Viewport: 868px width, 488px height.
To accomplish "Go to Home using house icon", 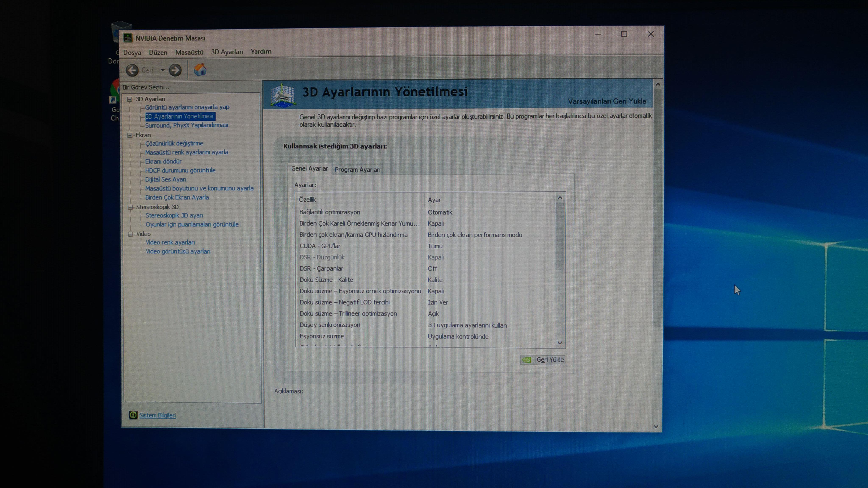I will pyautogui.click(x=200, y=70).
